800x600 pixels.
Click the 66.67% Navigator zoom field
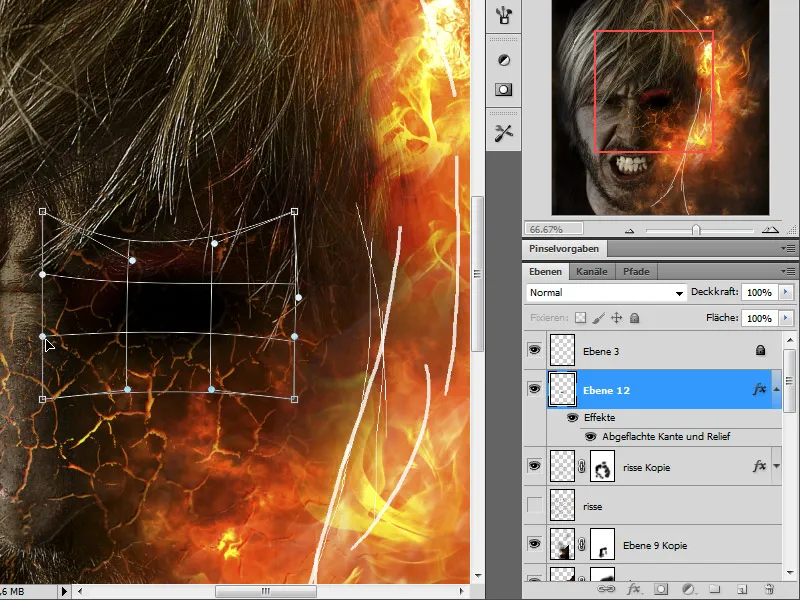(x=554, y=229)
